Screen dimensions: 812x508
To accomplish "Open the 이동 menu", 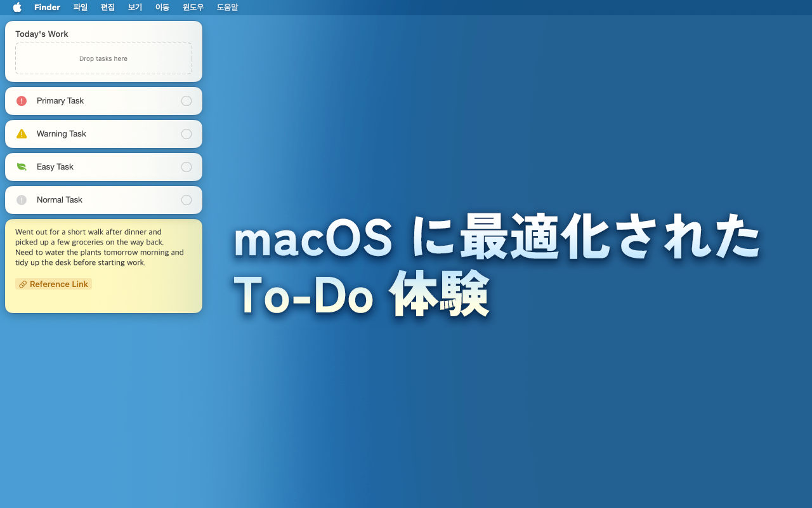I will (x=162, y=8).
